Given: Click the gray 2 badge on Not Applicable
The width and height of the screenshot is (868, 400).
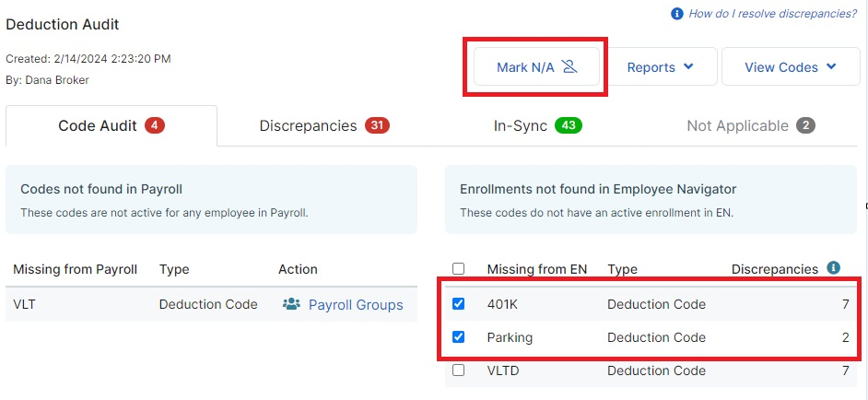Looking at the screenshot, I should tap(806, 125).
